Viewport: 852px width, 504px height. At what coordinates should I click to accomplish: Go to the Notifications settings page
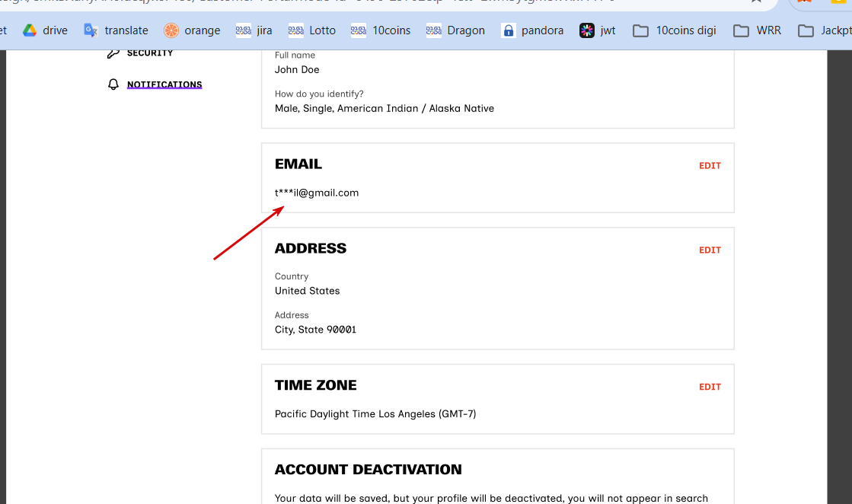(x=164, y=85)
